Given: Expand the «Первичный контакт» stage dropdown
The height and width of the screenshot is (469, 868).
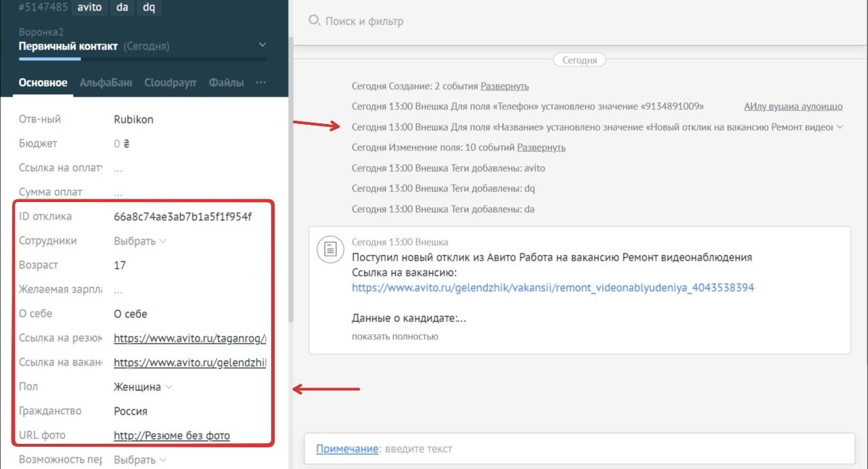Looking at the screenshot, I should coord(262,45).
